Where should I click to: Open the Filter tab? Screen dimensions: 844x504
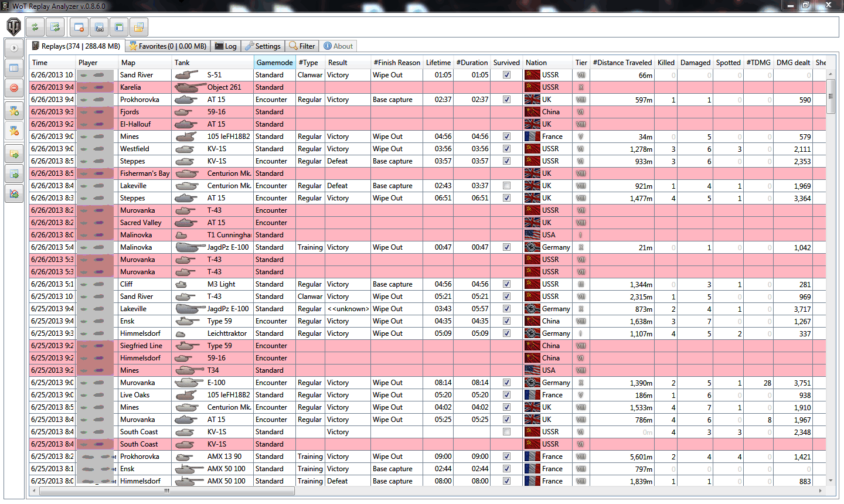(x=302, y=46)
